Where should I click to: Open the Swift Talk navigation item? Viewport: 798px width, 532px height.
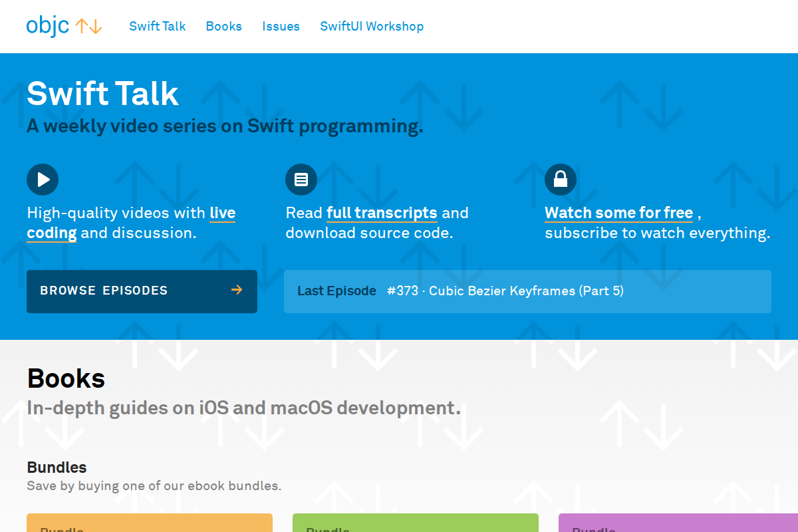click(x=158, y=27)
